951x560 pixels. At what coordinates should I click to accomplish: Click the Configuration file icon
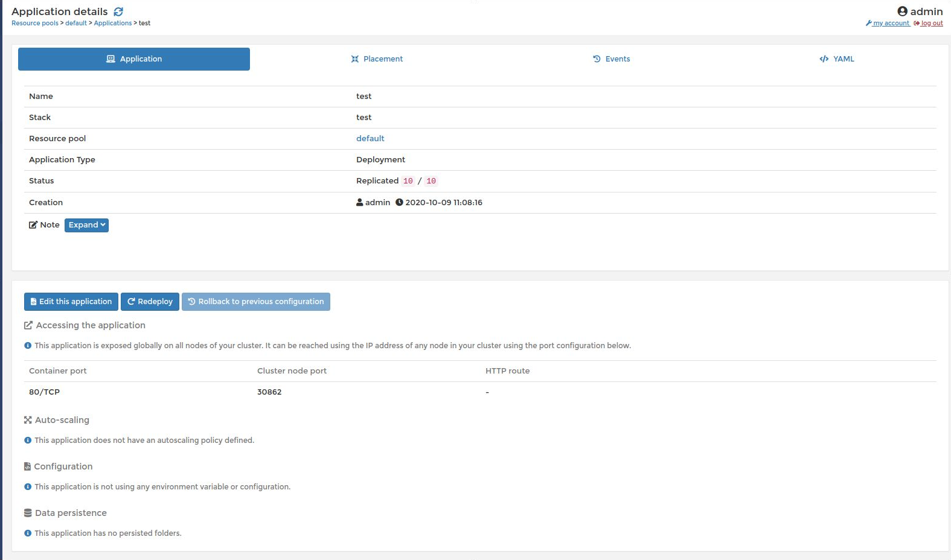27,466
